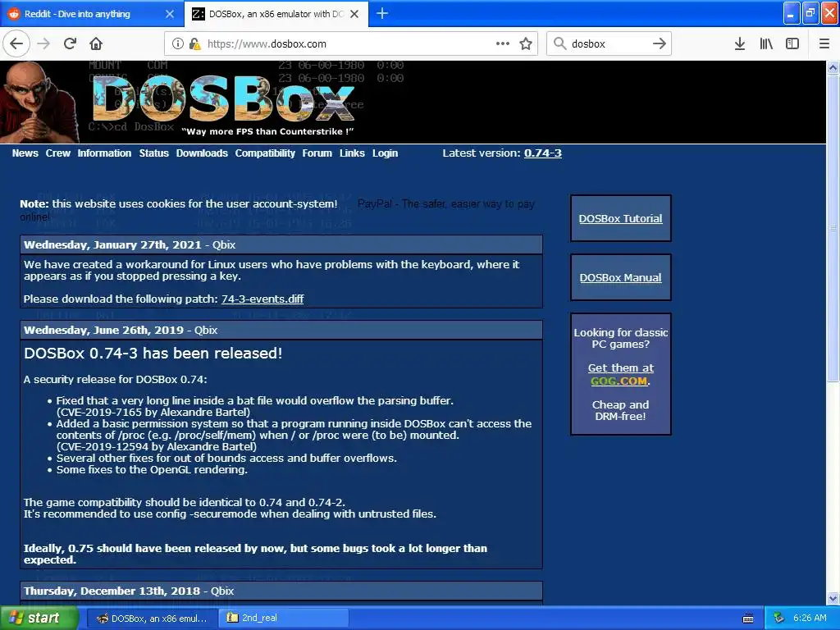Open the News page

coord(25,153)
